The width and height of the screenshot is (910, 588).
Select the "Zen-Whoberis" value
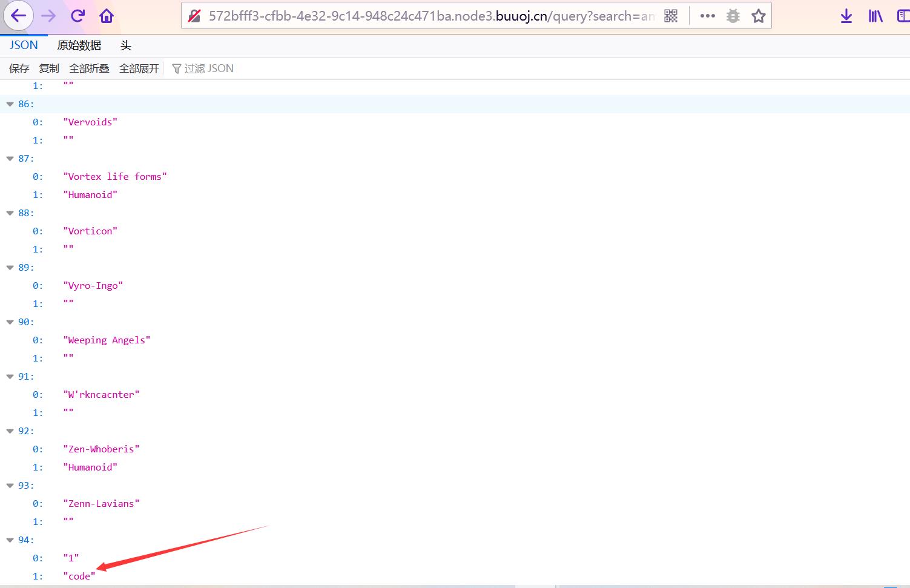click(x=101, y=449)
